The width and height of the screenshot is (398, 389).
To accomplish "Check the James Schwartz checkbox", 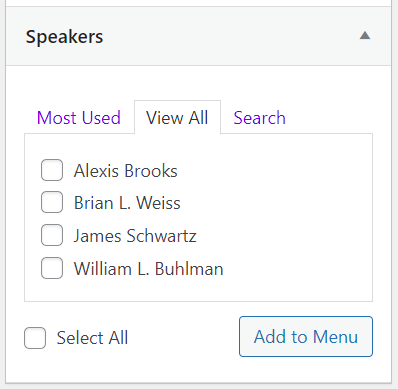I will (52, 235).
